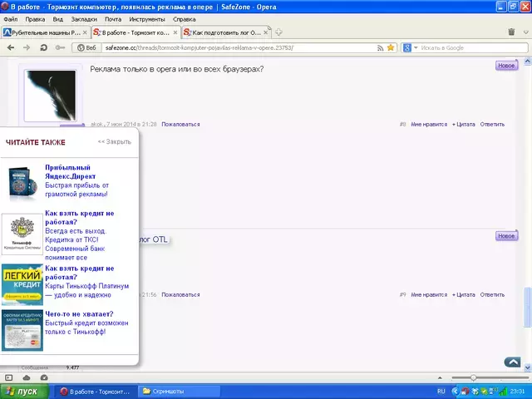
Task: Click the Tinkoff Platinum card ad image
Action: coord(22,331)
